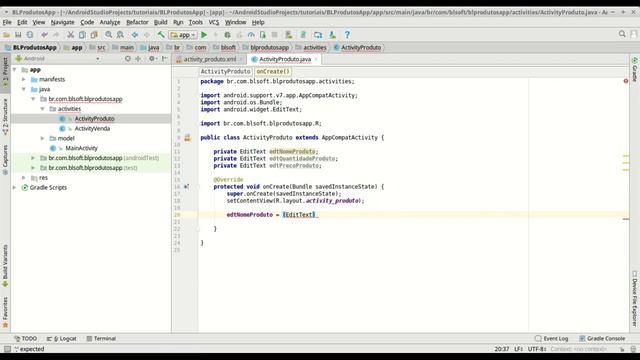Screen dimensions: 640x360
Task: Click the Help question mark icon
Action: click(347, 35)
